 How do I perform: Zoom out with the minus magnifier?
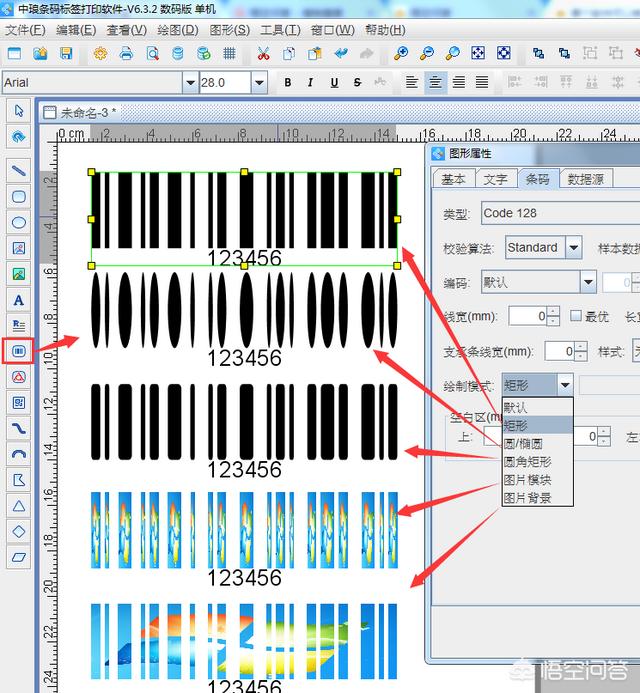(427, 53)
